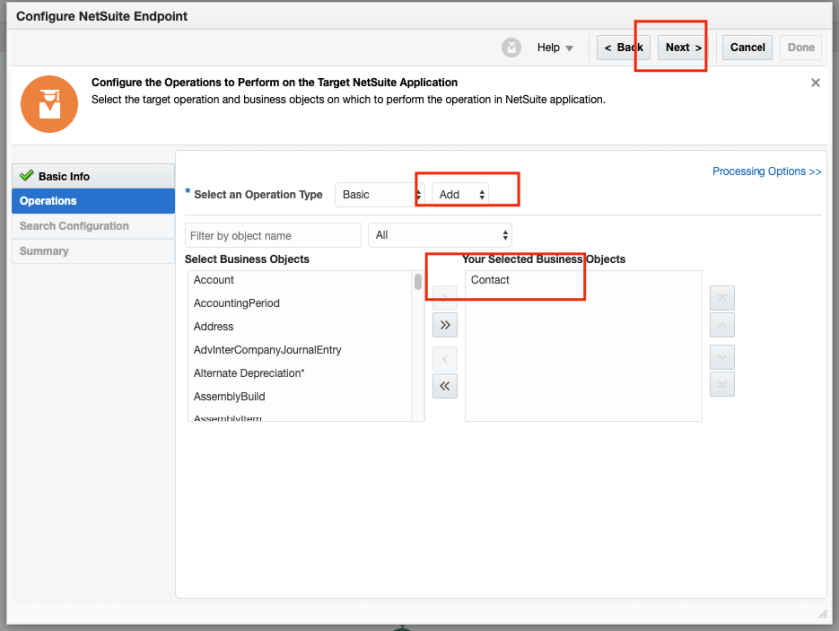Select Account in the business objects list
This screenshot has width=839, height=631.
tap(214, 280)
